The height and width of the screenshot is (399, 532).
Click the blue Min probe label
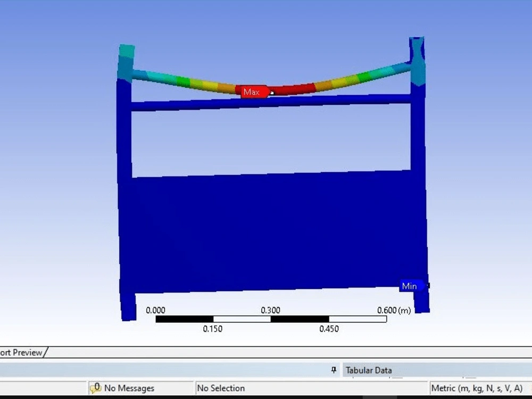pyautogui.click(x=412, y=286)
